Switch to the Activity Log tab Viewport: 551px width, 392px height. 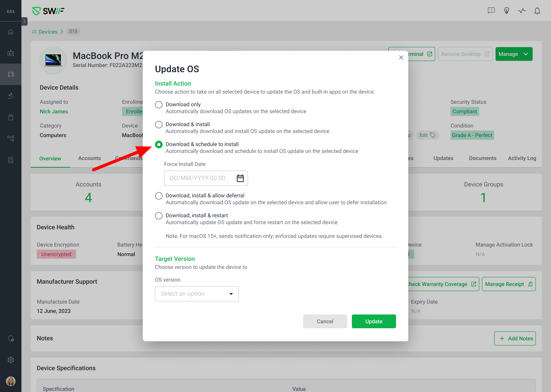pyautogui.click(x=522, y=158)
